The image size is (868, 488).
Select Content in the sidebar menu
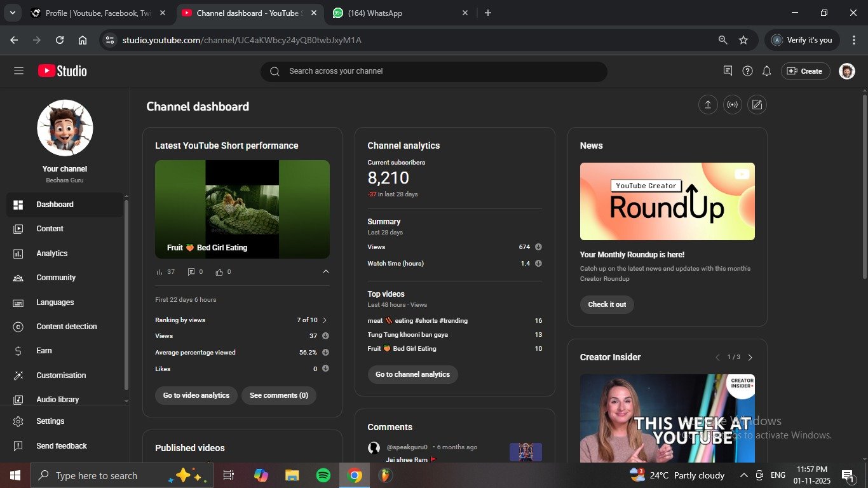pyautogui.click(x=50, y=229)
